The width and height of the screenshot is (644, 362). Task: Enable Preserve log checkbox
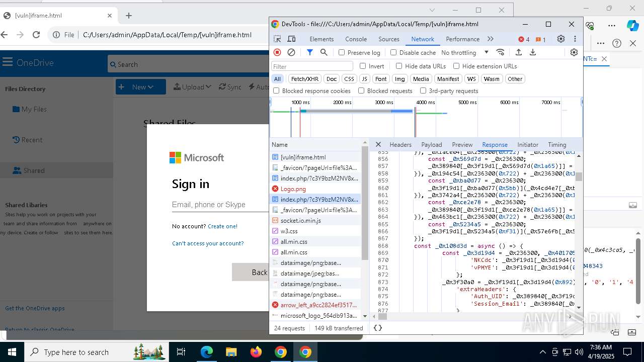(342, 52)
